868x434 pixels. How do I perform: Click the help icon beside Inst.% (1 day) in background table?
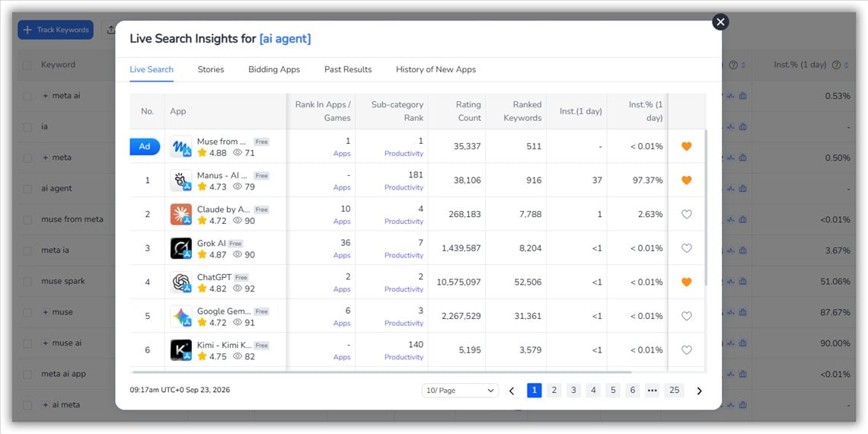(836, 65)
